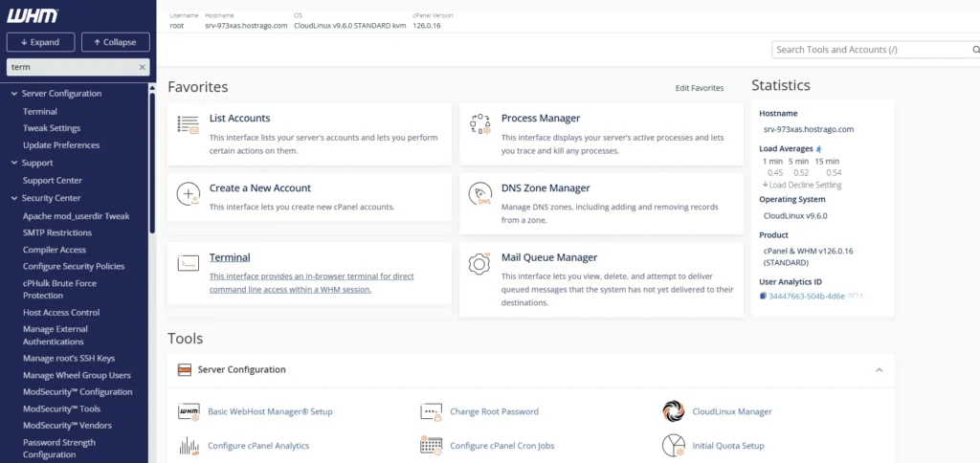The image size is (980, 463).
Task: Click the DNS Zone Manager icon
Action: [x=480, y=194]
